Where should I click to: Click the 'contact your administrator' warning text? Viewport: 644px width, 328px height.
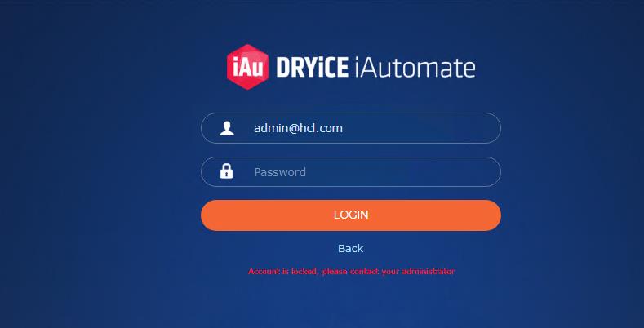[x=402, y=272]
